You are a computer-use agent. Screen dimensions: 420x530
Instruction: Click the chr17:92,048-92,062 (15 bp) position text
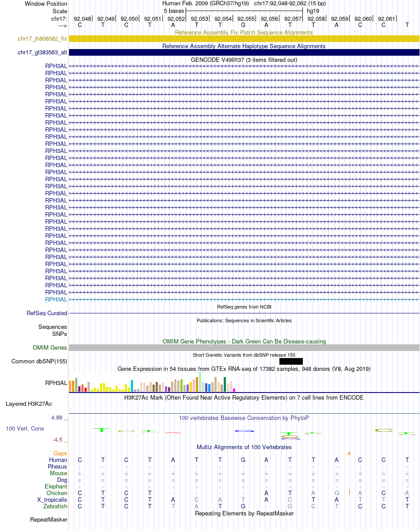(x=290, y=4)
